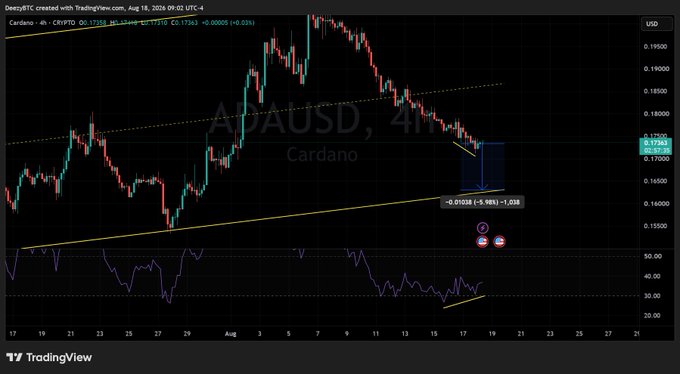This screenshot has width=680, height=374.
Task: Click the close value C0.17363
Action: [x=185, y=22]
